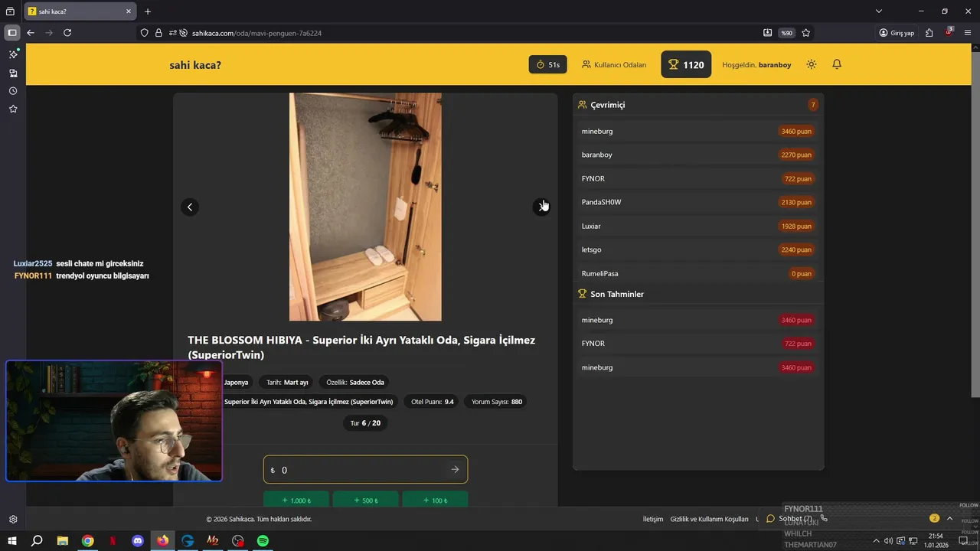Open the sidebar history clock icon
Image resolution: width=980 pixels, height=551 pixels.
click(13, 91)
